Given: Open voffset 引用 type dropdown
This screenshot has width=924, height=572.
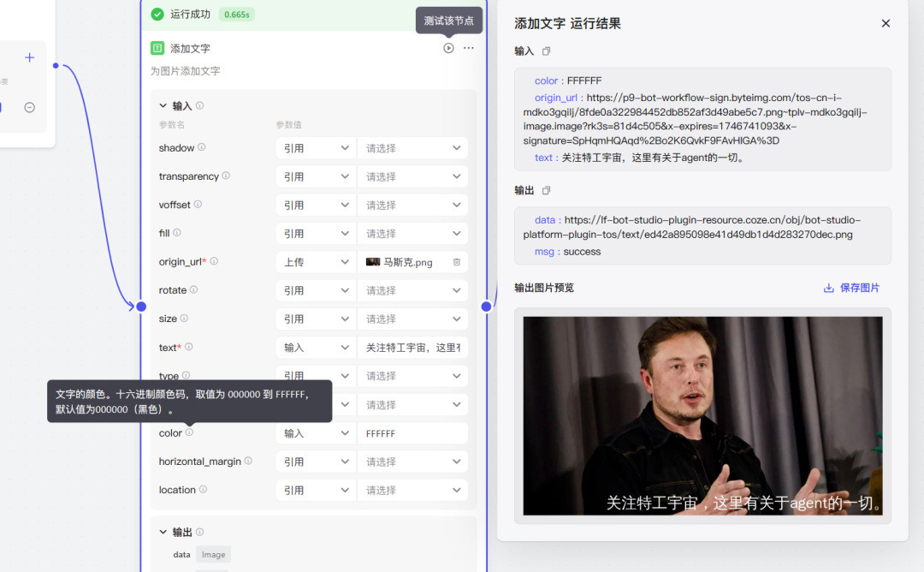Looking at the screenshot, I should 316,206.
